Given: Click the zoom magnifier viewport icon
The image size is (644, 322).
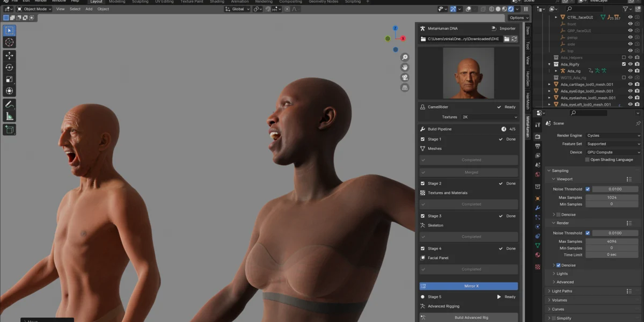Looking at the screenshot, I should (405, 57).
